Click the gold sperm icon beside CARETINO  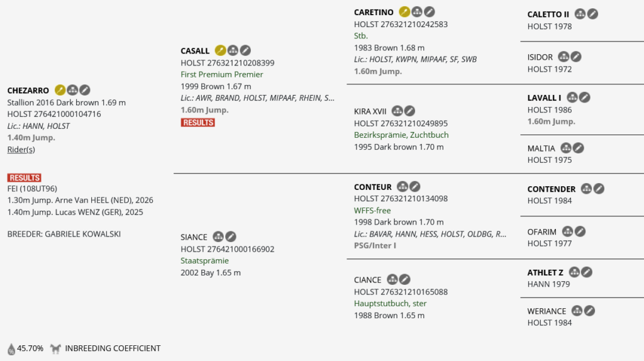(x=404, y=12)
